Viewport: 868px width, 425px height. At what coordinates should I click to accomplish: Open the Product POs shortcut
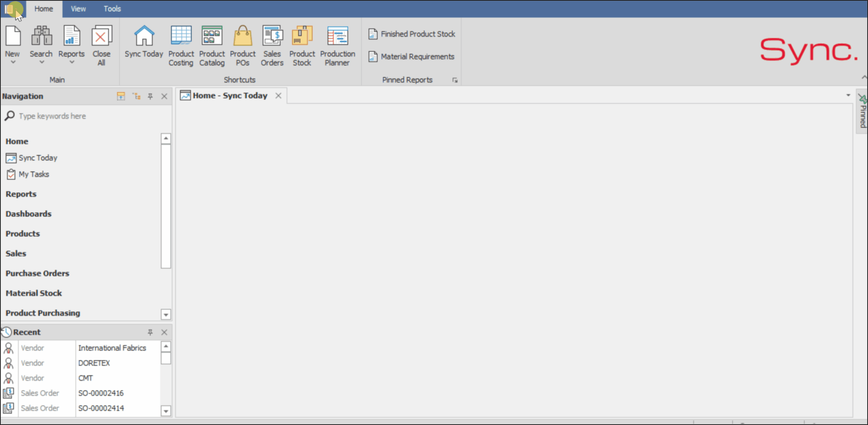coord(242,46)
